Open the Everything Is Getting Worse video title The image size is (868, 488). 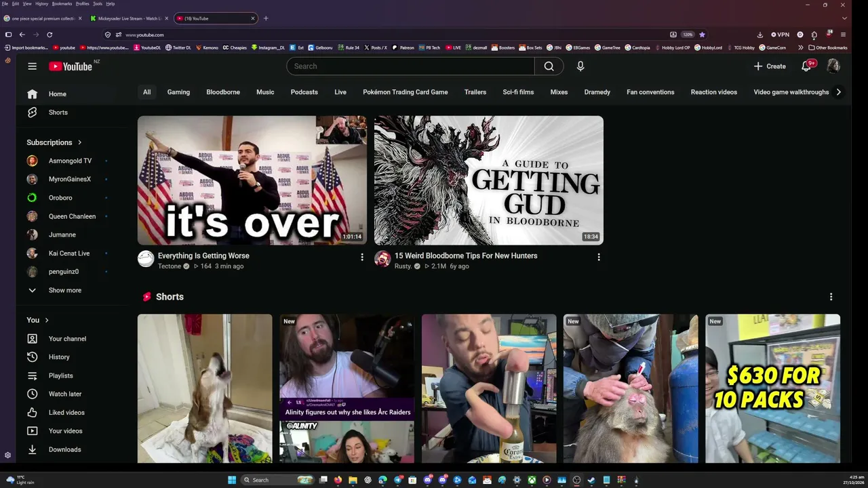(x=203, y=256)
